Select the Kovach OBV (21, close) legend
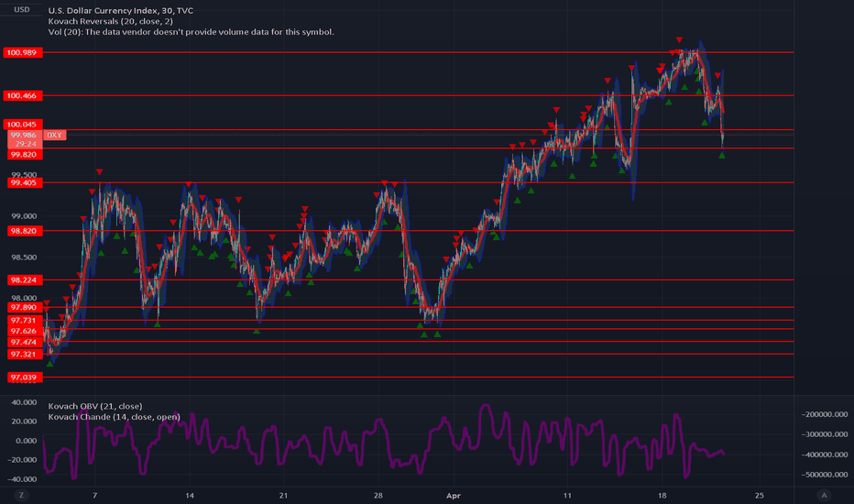The width and height of the screenshot is (854, 504). pyautogui.click(x=95, y=407)
